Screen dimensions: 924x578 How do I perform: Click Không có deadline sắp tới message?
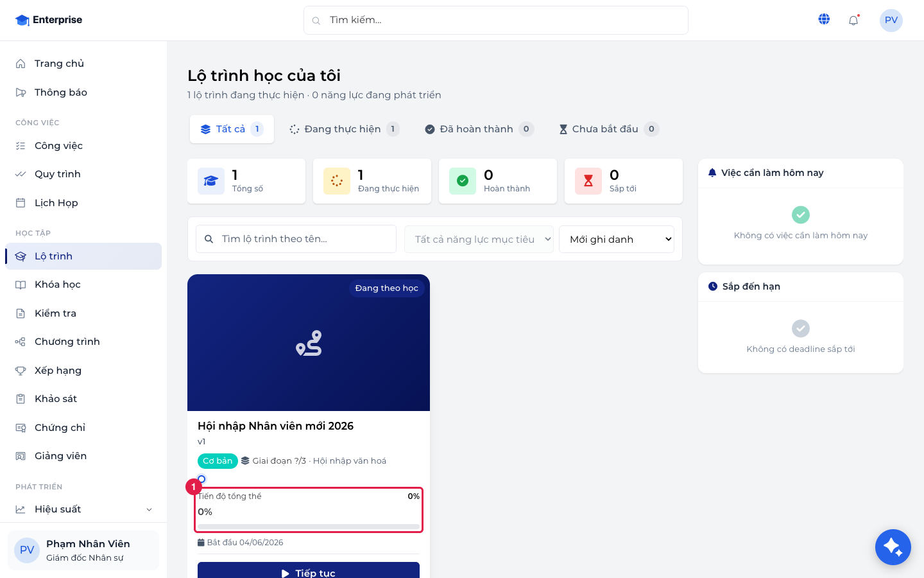pos(801,349)
